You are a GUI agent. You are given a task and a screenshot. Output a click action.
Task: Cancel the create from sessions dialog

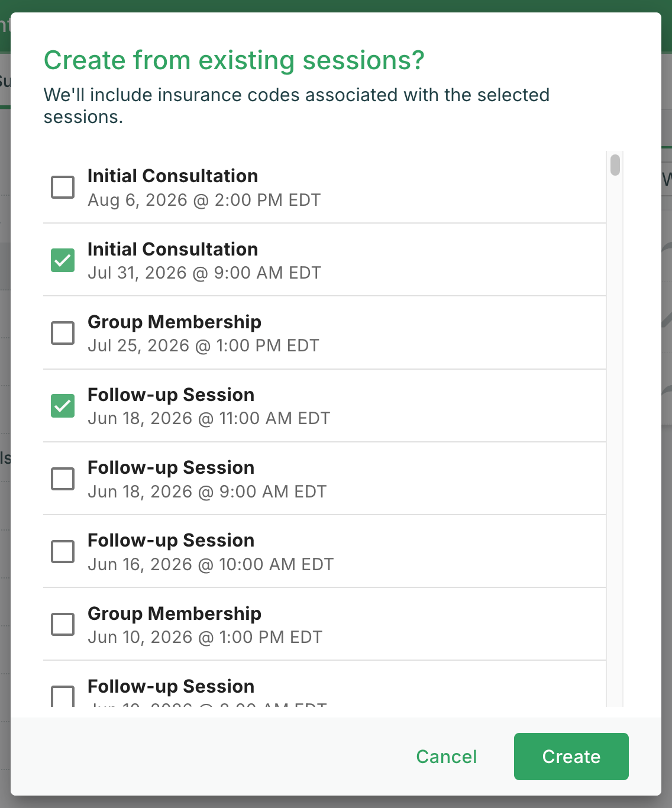447,757
